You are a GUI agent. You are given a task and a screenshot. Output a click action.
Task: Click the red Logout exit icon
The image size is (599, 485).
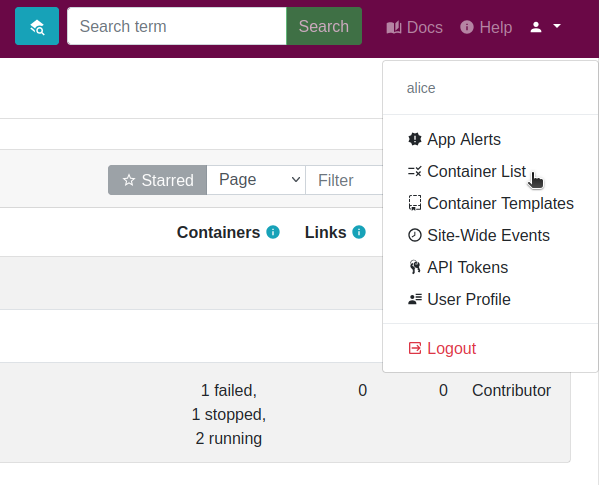coord(415,348)
